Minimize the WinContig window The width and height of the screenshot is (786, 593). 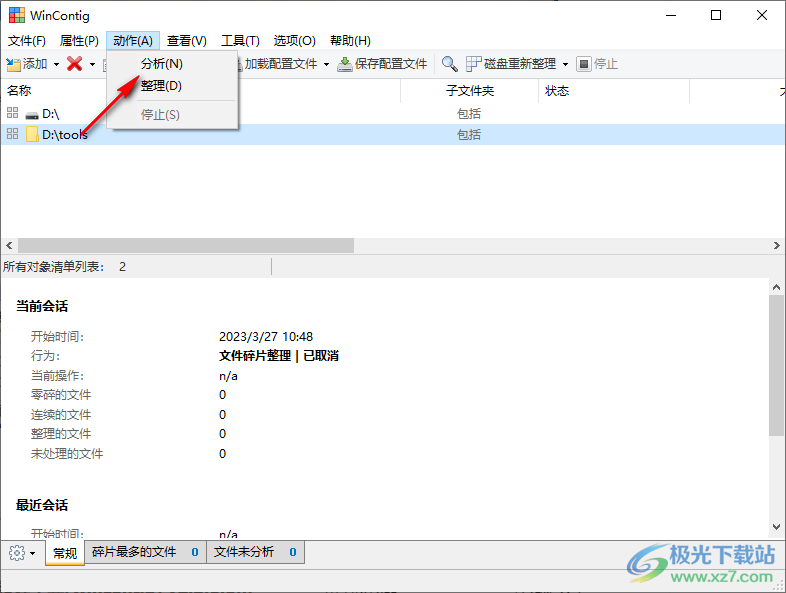pyautogui.click(x=671, y=16)
